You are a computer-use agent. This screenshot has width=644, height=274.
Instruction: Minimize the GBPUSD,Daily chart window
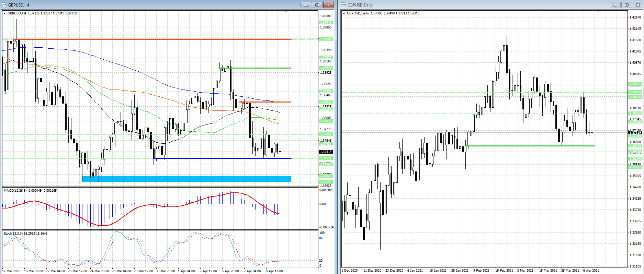pos(615,5)
